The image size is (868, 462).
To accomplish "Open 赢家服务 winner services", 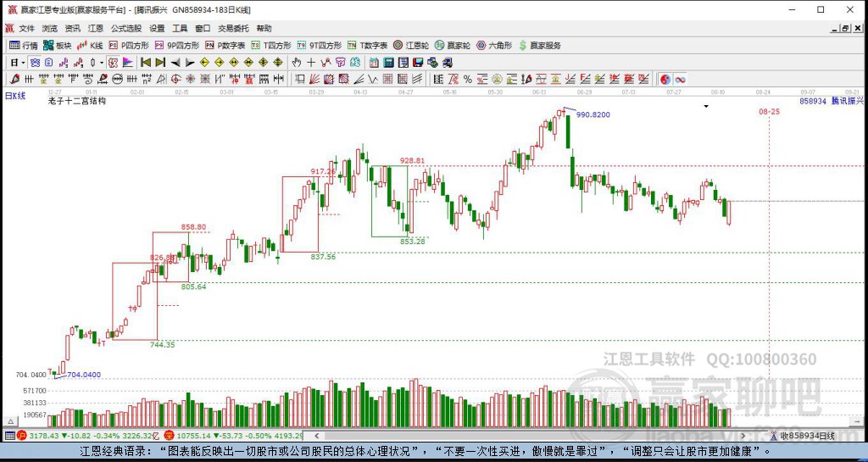I will tap(539, 46).
